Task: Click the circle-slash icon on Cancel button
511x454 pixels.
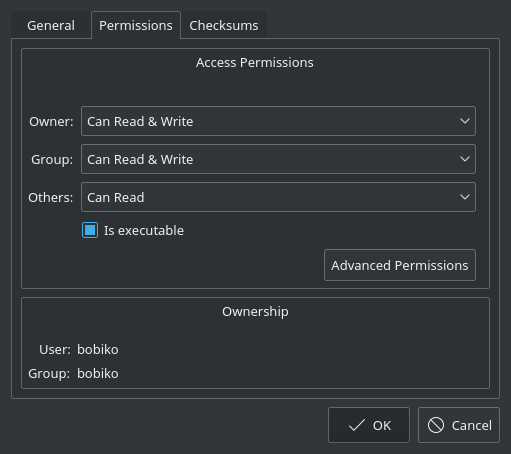Action: tap(436, 425)
